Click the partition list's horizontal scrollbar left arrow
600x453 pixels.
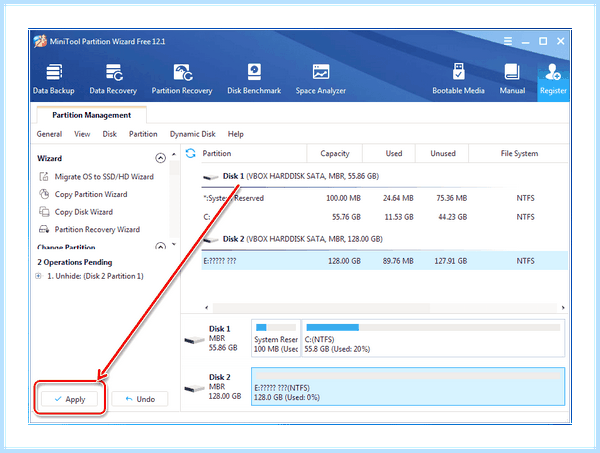(207, 307)
